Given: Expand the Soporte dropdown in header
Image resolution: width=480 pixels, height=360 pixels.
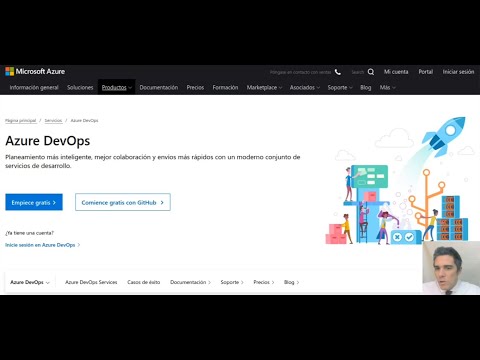Looking at the screenshot, I should click(340, 87).
